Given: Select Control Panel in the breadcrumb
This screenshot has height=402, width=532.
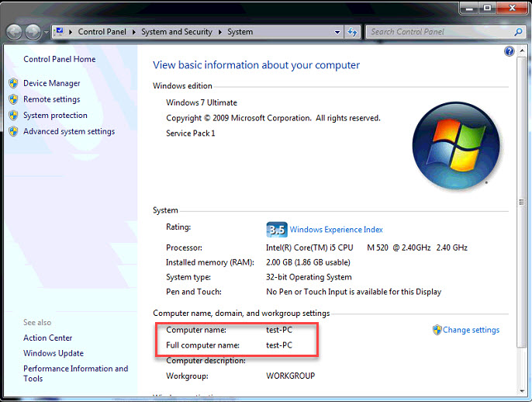Looking at the screenshot, I should pyautogui.click(x=102, y=32).
